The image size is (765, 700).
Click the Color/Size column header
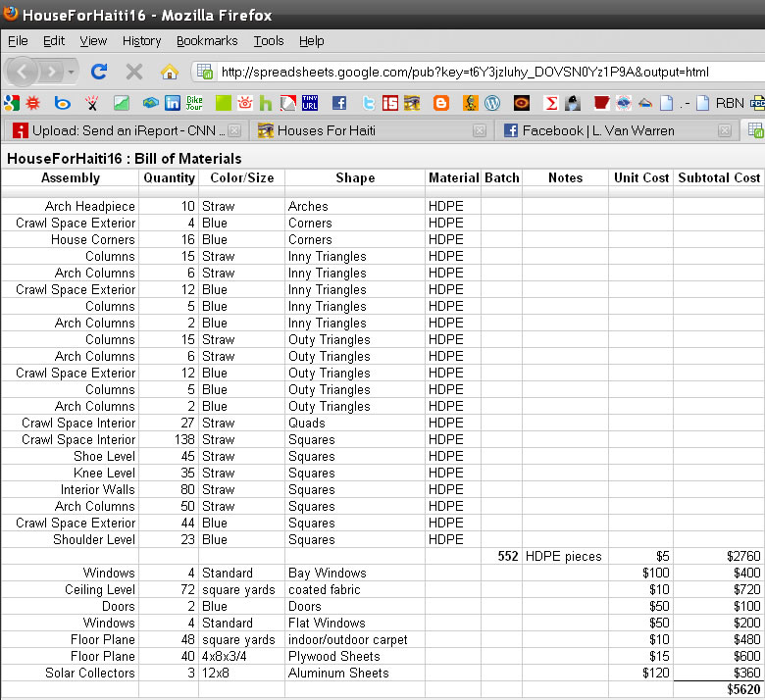(242, 177)
